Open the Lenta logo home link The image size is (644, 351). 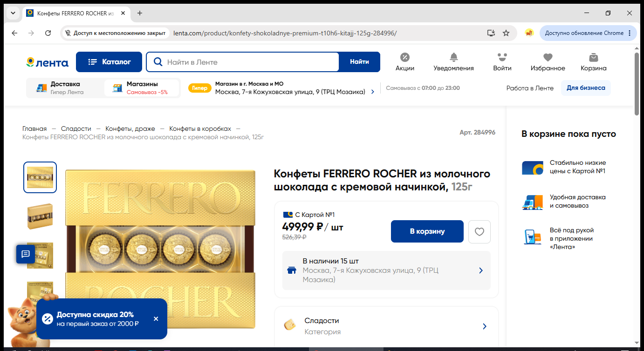click(47, 62)
